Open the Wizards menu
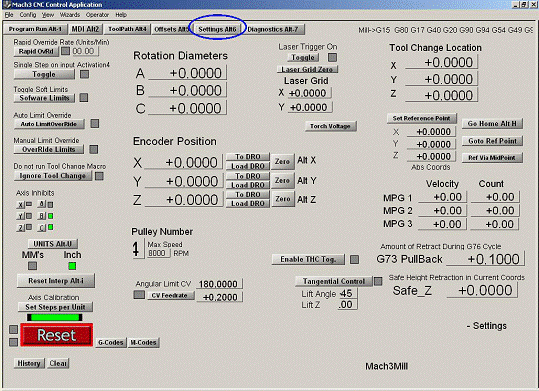 pos(70,15)
